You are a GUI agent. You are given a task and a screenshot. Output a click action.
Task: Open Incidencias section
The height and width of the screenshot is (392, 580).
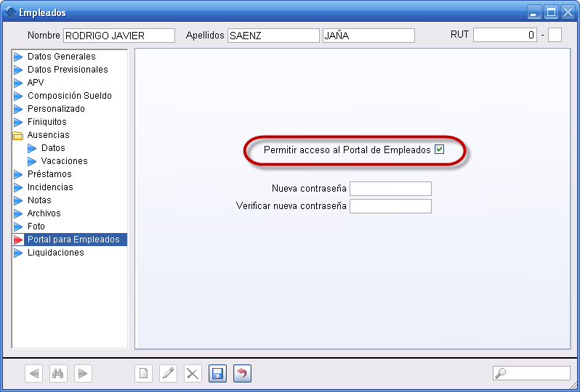click(x=50, y=187)
